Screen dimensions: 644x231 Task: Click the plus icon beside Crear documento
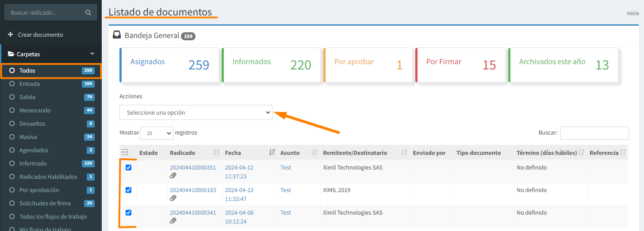11,35
